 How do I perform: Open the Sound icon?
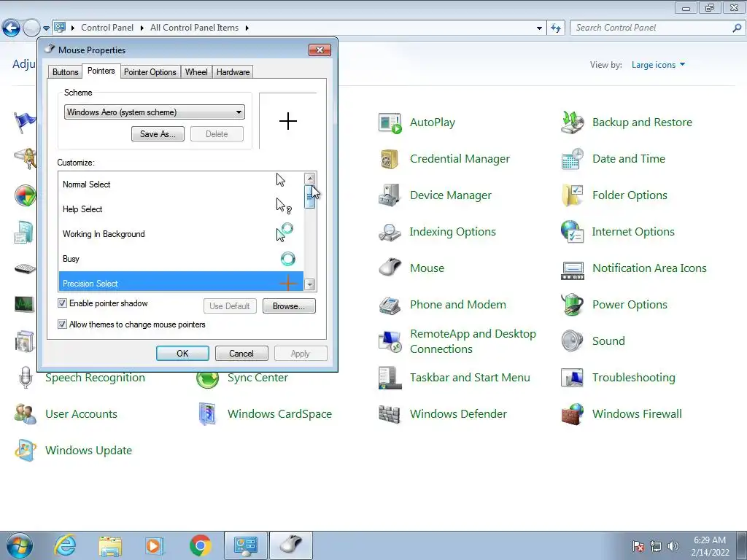point(572,341)
